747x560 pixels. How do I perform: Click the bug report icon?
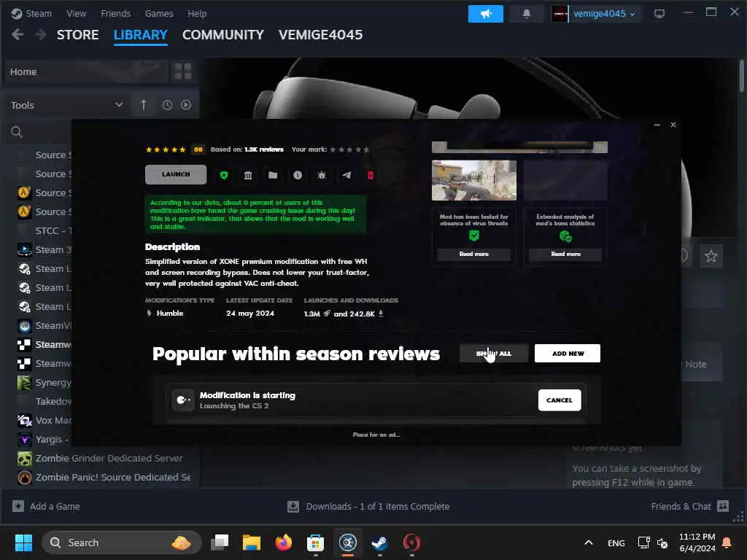click(322, 175)
